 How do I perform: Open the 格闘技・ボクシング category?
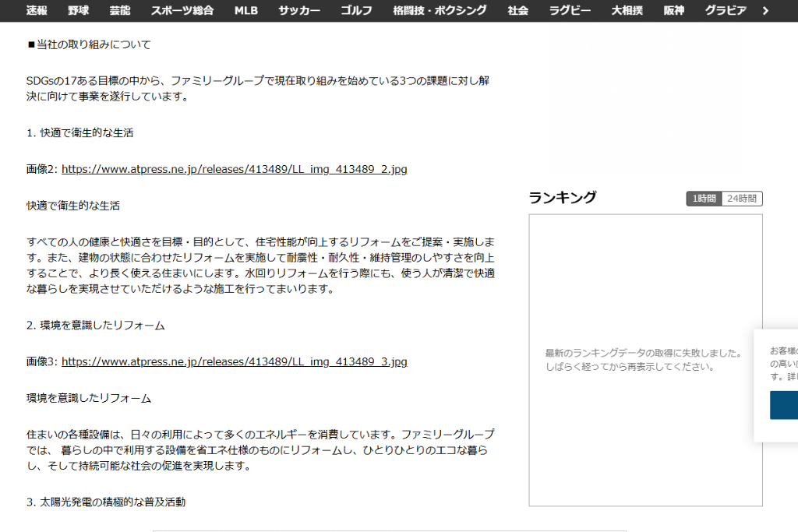(440, 10)
